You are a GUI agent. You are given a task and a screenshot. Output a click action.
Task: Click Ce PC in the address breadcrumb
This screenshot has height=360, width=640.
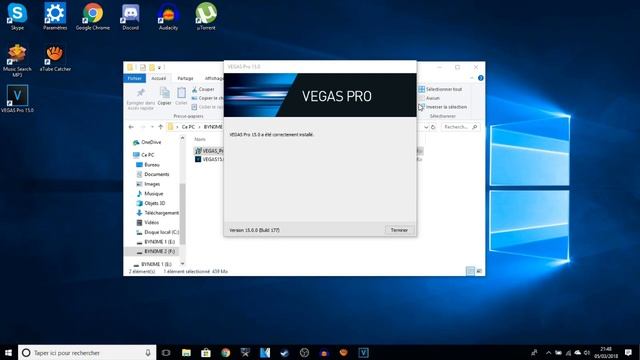click(x=188, y=127)
